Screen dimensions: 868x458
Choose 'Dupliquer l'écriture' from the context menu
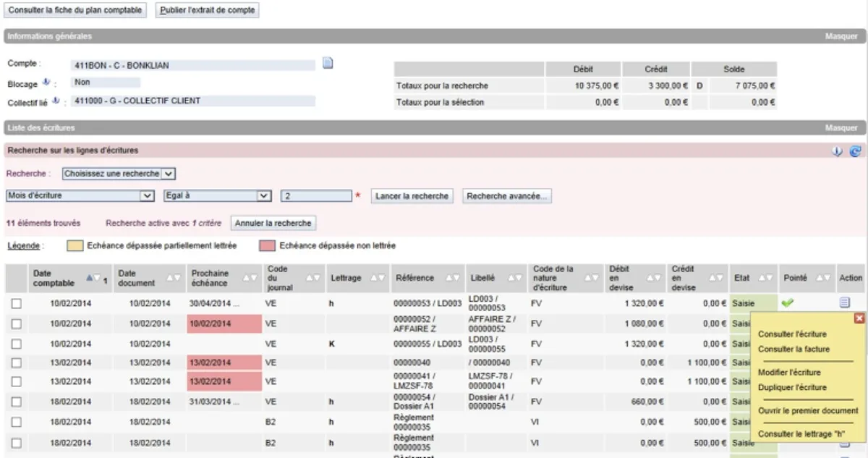click(x=792, y=388)
